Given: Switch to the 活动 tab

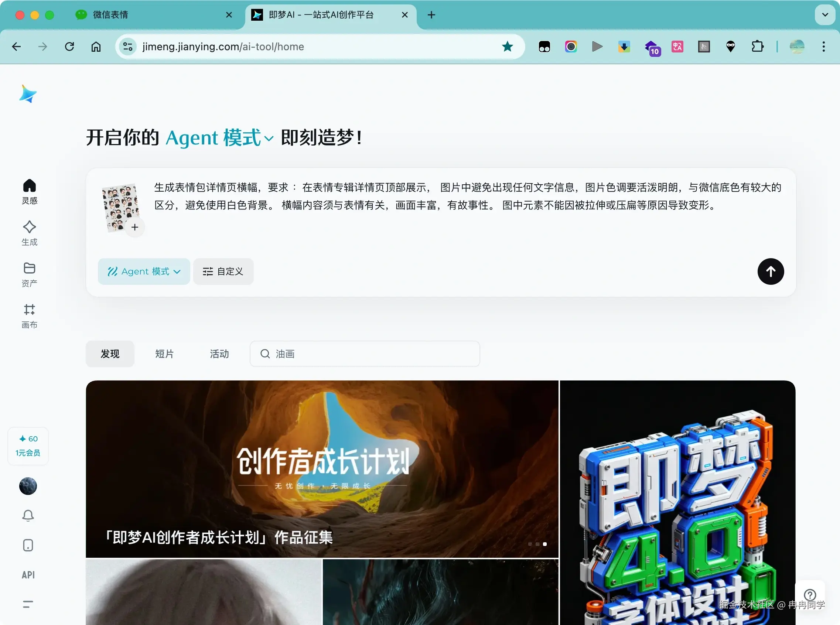Looking at the screenshot, I should tap(219, 354).
